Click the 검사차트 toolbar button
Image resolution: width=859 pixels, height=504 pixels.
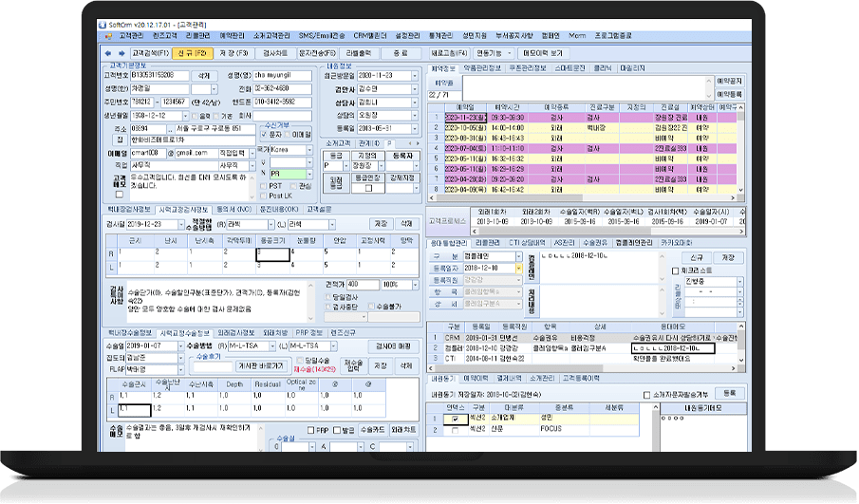coord(275,53)
